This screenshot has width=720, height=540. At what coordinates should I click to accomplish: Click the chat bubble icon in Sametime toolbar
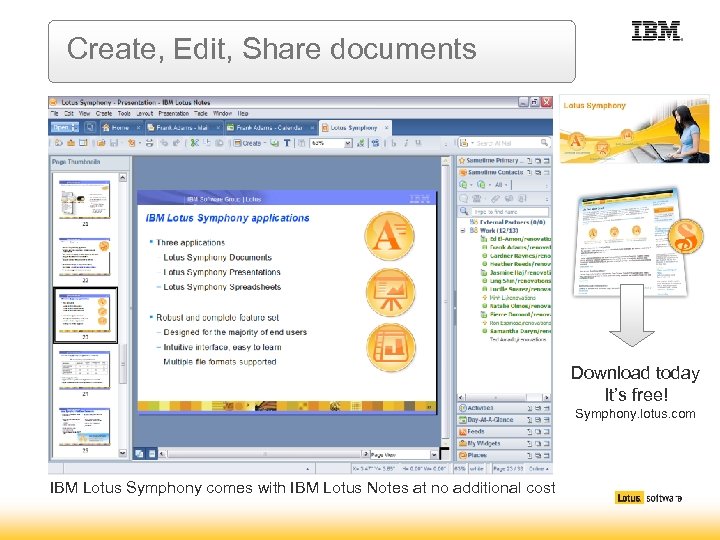pos(464,199)
